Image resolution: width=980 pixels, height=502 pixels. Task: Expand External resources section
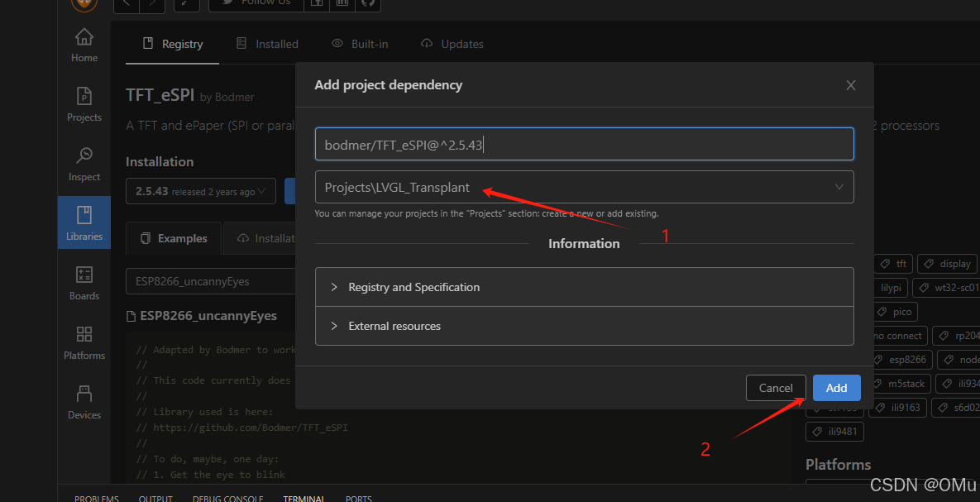click(585, 326)
